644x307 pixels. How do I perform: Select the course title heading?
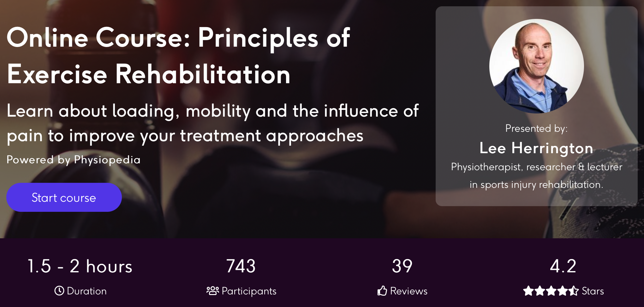178,55
